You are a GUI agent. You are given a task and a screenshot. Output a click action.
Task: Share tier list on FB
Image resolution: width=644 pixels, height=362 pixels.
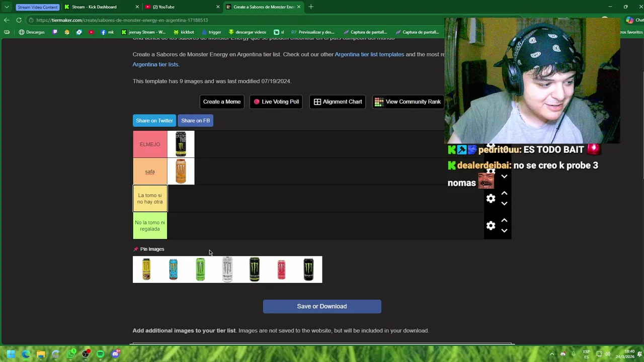[x=195, y=121]
